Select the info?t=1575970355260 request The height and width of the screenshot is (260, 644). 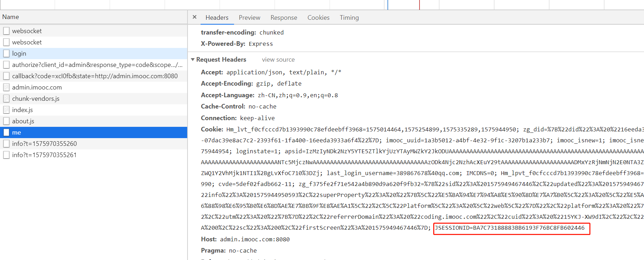[93, 144]
